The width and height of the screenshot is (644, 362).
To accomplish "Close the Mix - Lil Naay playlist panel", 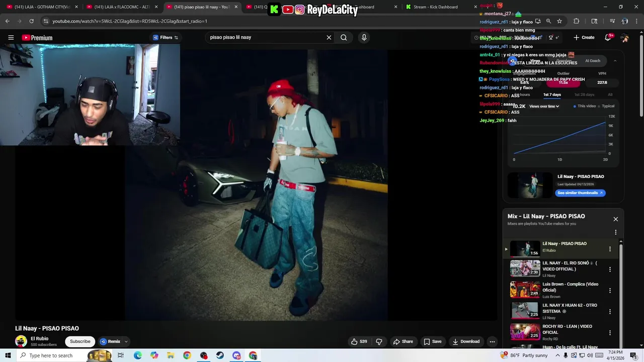I will [615, 219].
